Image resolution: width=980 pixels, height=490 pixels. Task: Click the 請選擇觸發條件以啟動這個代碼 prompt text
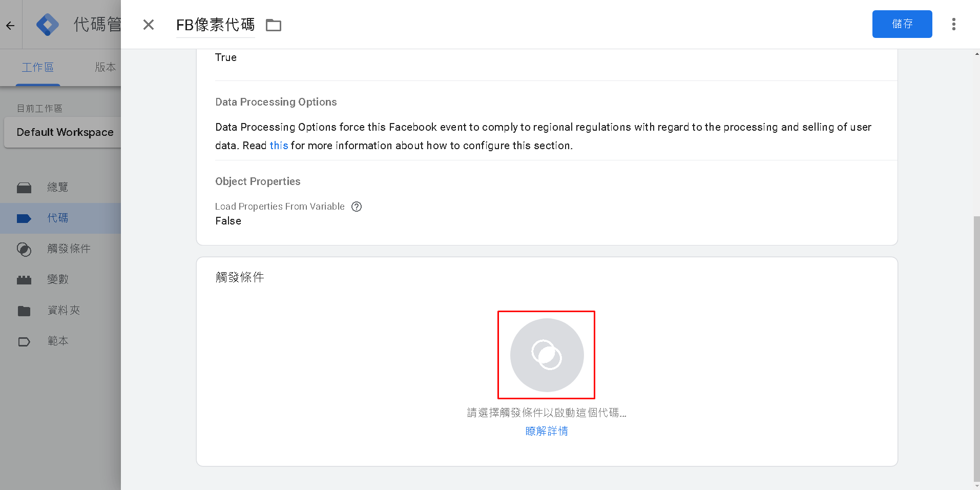point(547,413)
